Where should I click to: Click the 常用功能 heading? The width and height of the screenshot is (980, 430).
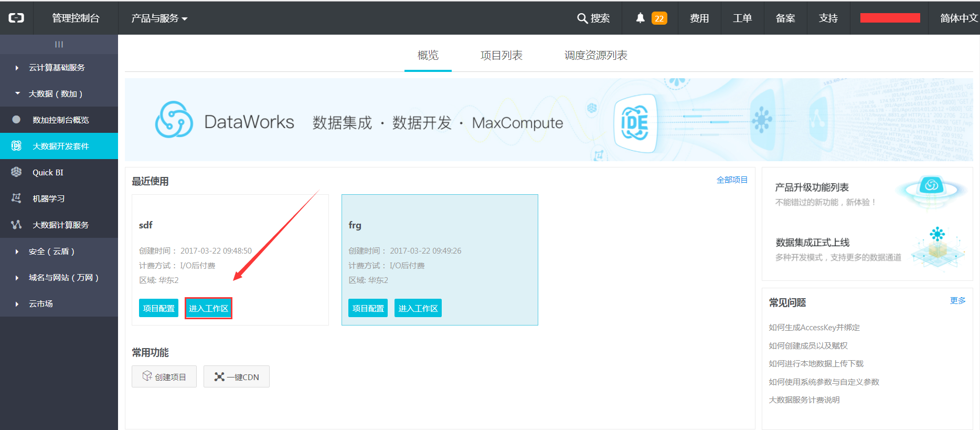click(150, 352)
